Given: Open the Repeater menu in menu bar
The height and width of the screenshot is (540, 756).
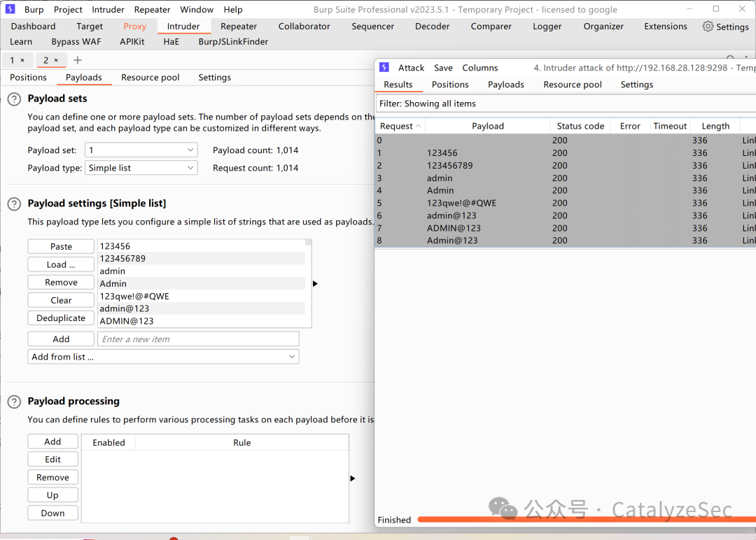Looking at the screenshot, I should click(x=152, y=10).
